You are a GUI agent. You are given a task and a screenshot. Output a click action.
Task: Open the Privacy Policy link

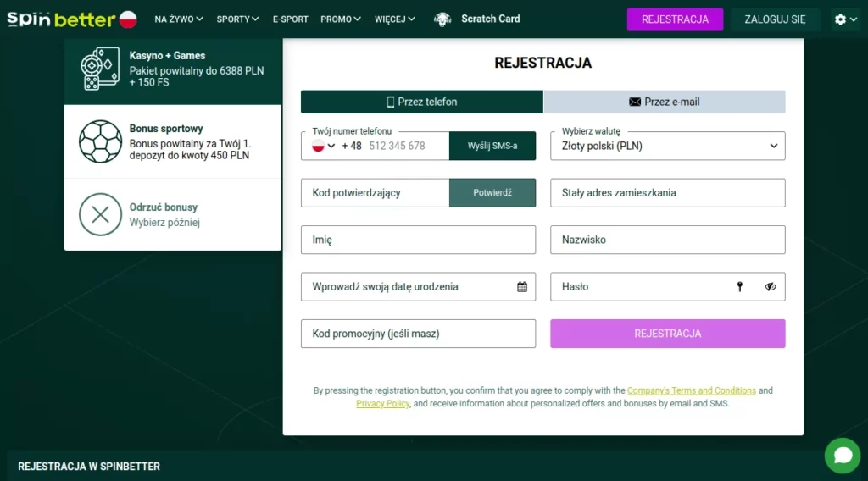point(382,404)
